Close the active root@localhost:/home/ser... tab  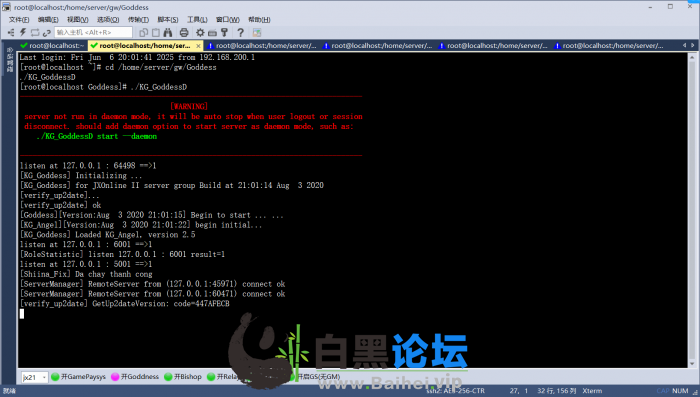click(198, 46)
